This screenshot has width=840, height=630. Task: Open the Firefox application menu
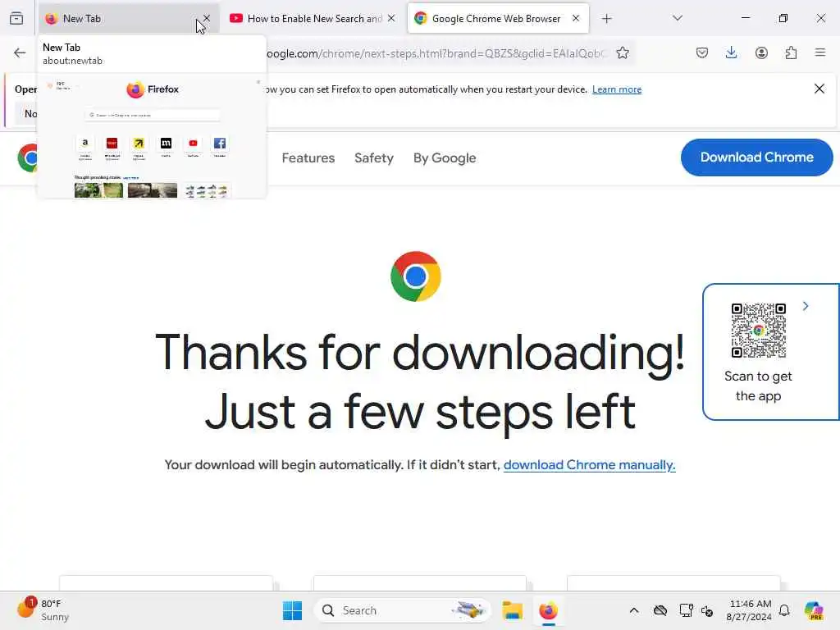coord(820,52)
